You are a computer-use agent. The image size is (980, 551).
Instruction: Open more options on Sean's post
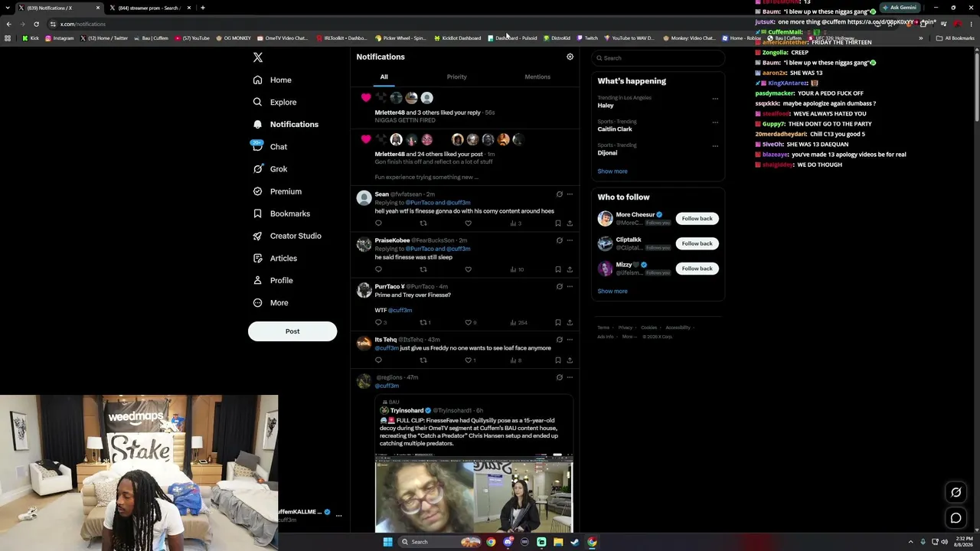[570, 194]
